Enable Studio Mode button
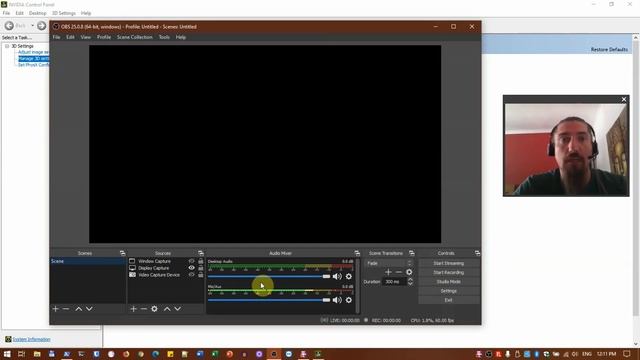640x360 pixels. tap(449, 282)
